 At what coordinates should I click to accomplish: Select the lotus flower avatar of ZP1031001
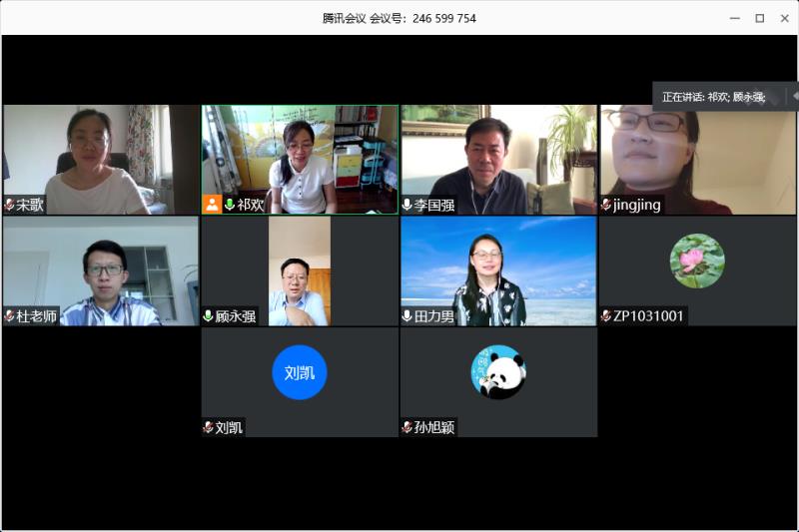[x=697, y=262]
